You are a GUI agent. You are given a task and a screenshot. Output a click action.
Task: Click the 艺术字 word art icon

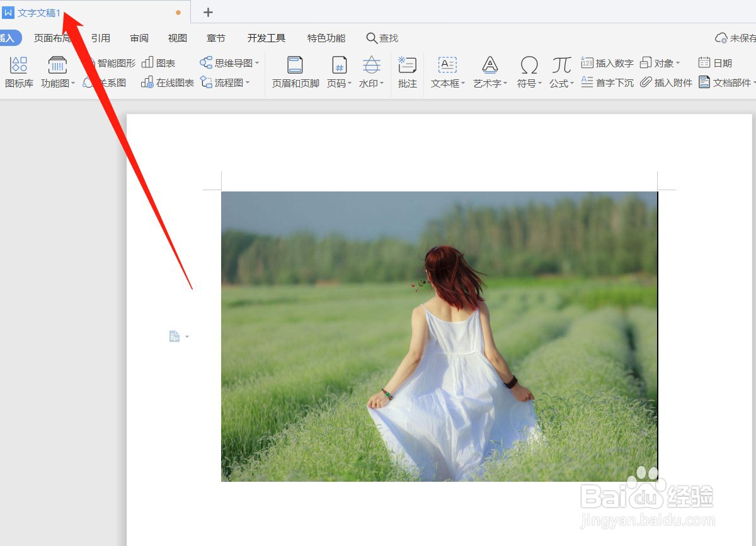[x=490, y=65]
